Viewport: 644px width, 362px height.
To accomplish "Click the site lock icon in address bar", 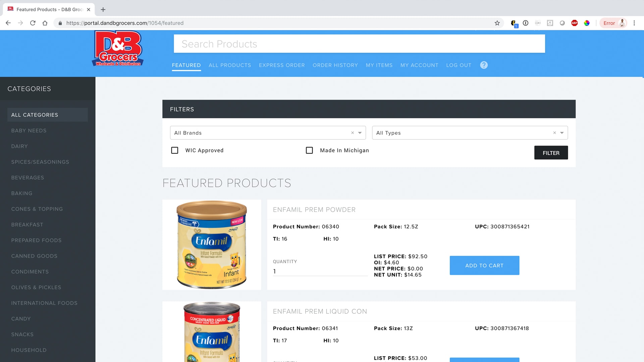I will (x=60, y=23).
